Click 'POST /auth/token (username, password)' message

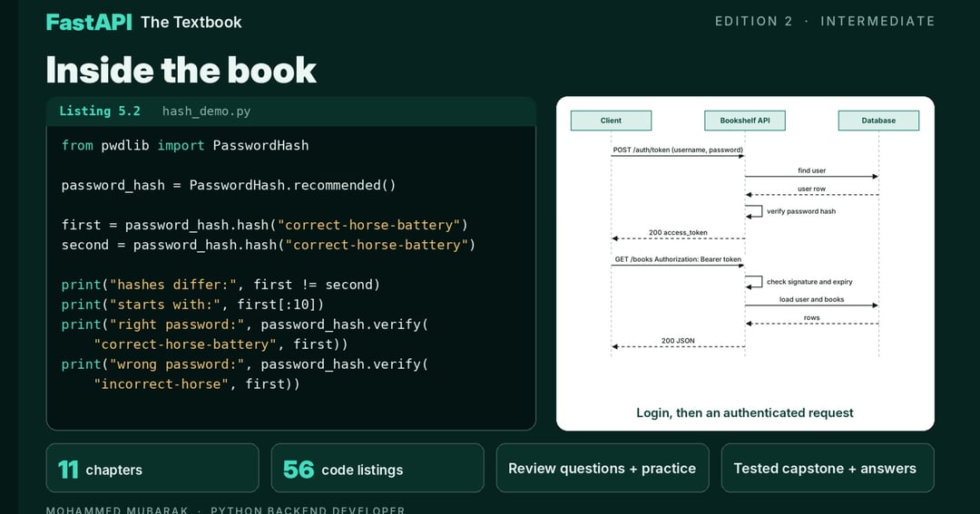pos(678,150)
